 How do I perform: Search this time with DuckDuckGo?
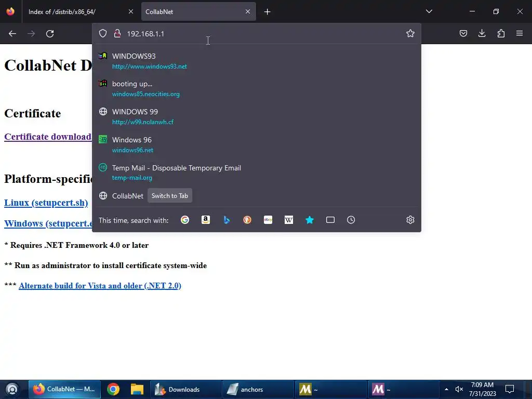tap(247, 220)
